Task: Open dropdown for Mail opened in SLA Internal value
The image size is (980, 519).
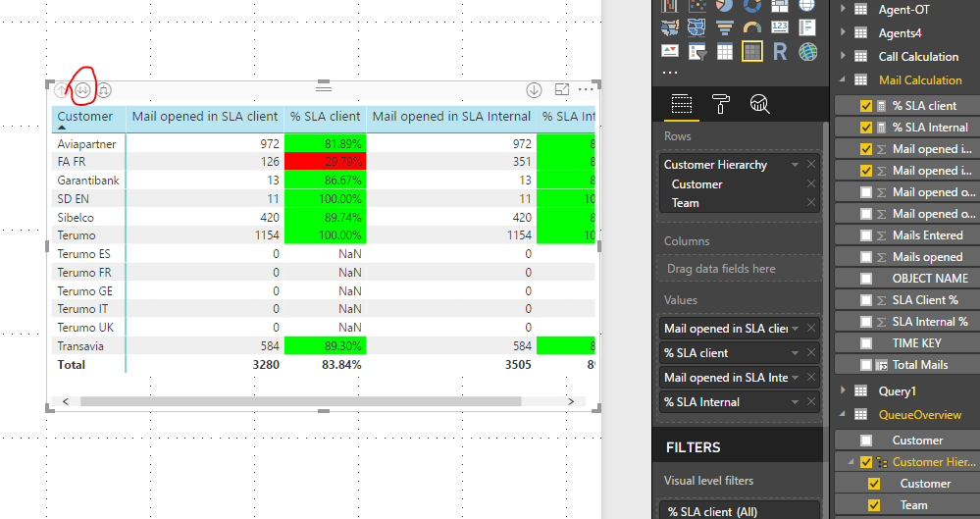Action: coord(795,378)
